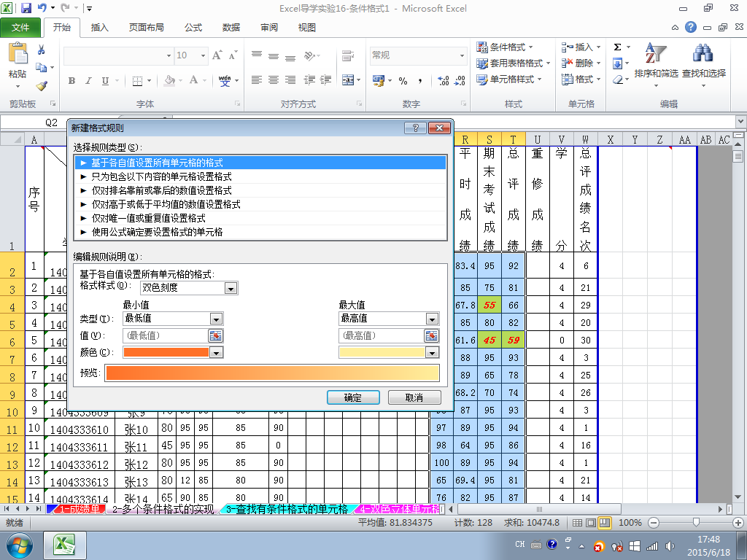
Task: Click the AutoSum sigma icon
Action: (x=617, y=47)
